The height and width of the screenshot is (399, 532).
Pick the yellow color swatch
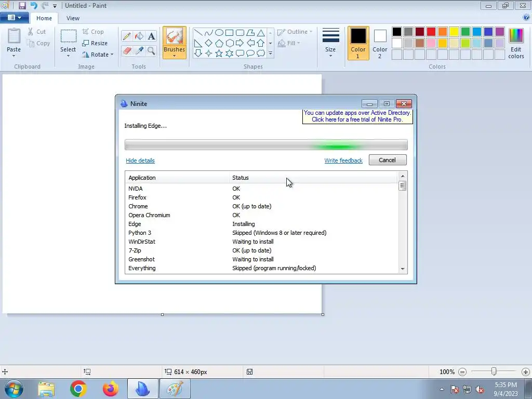tap(454, 32)
